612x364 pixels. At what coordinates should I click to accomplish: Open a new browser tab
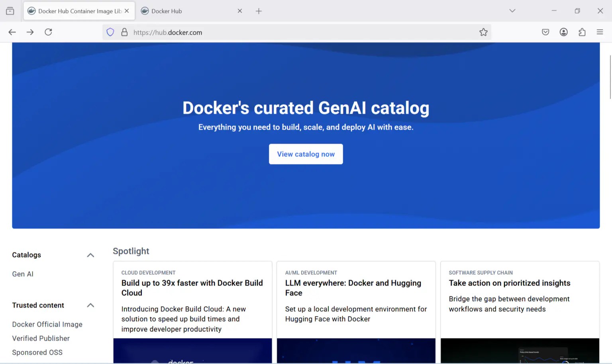pyautogui.click(x=259, y=11)
